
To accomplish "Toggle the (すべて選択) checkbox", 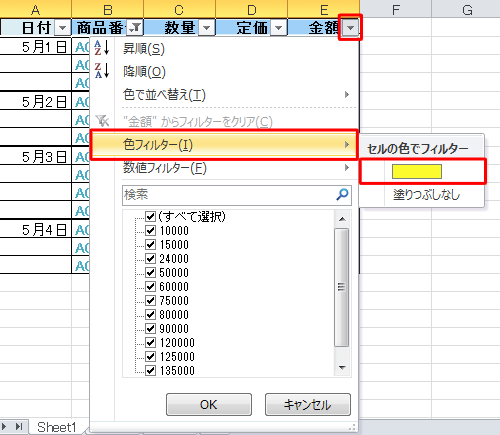I will [x=151, y=217].
